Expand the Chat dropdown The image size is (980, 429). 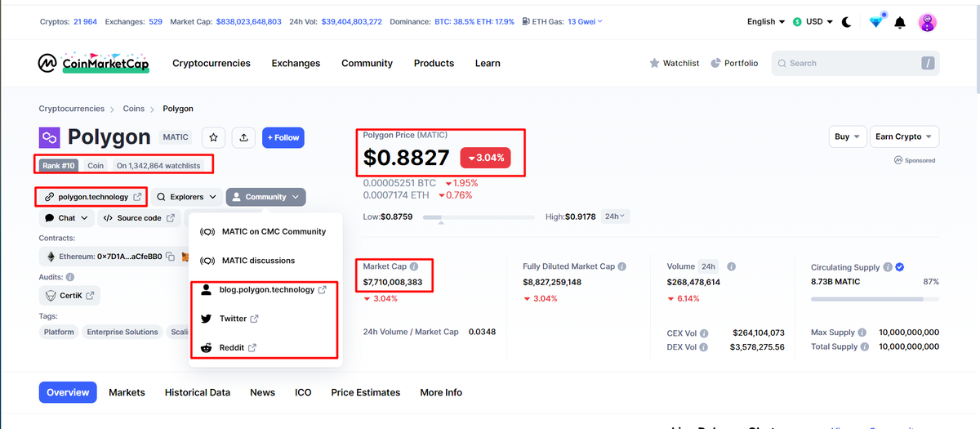(x=66, y=218)
